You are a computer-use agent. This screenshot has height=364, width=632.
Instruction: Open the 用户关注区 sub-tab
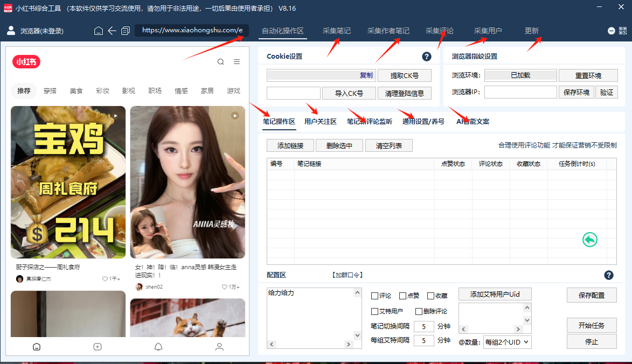coord(321,122)
